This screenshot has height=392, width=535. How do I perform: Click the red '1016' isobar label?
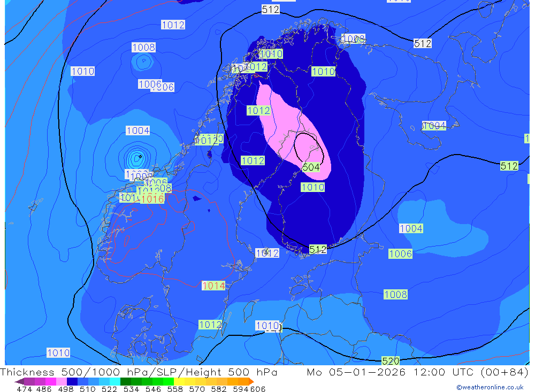[x=152, y=198]
